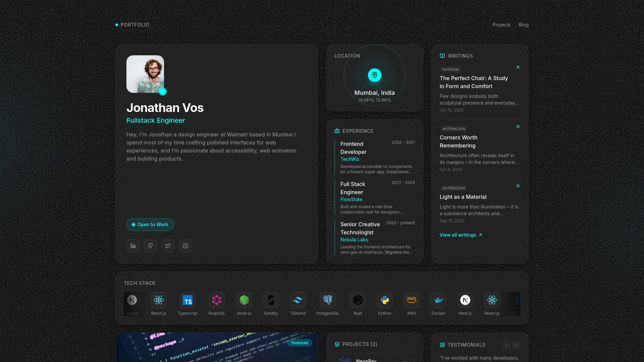Click the Typescript tech stack icon
Viewport: 644px width, 362px height.
[187, 300]
